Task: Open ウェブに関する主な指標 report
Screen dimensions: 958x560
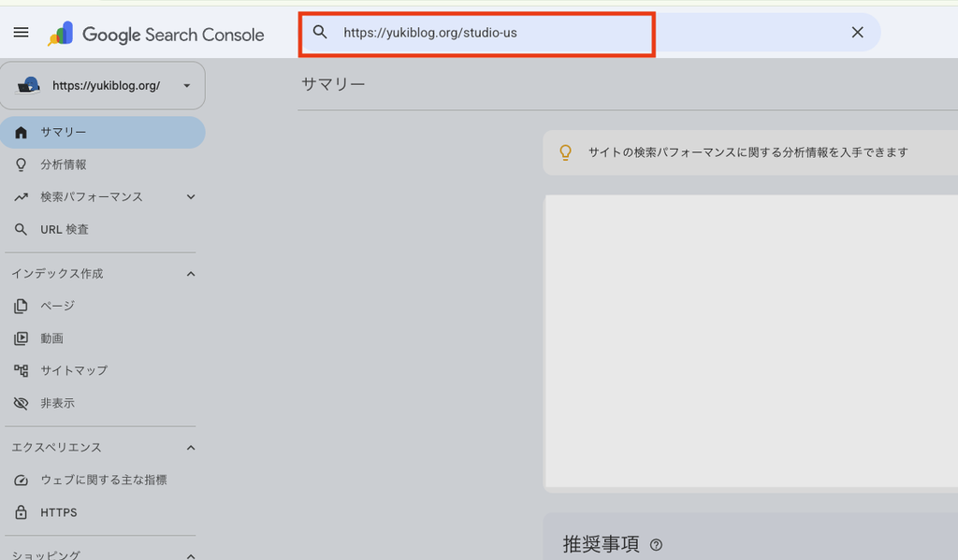Action: 103,480
